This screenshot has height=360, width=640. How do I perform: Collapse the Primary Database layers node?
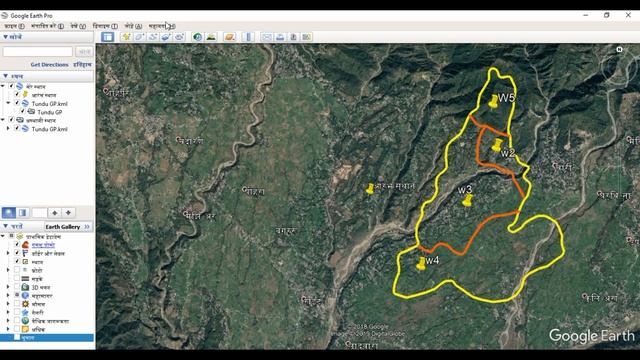pyautogui.click(x=3, y=236)
